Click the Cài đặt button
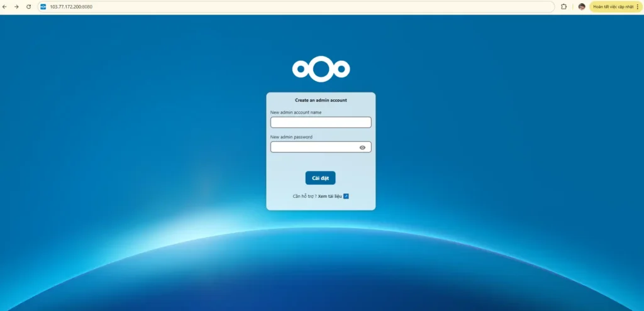Screen dimensions: 644x311 320,178
